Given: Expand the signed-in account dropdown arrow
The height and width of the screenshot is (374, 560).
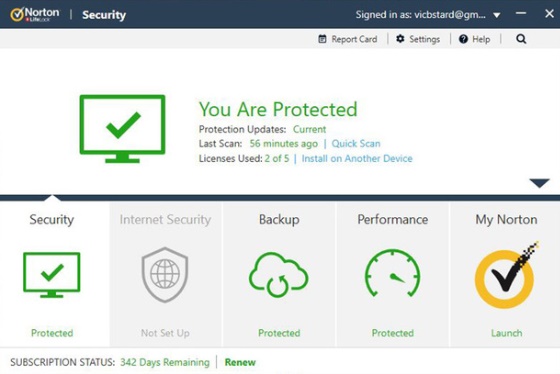Looking at the screenshot, I should click(x=496, y=15).
